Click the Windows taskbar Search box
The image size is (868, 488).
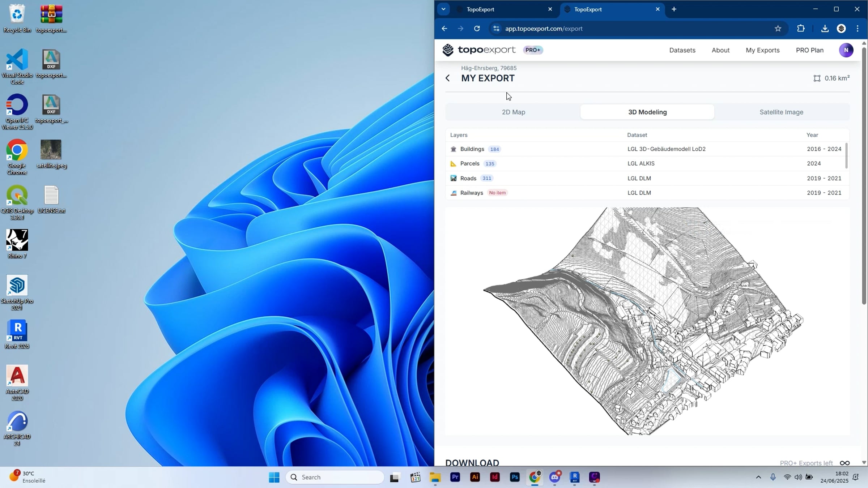[x=335, y=477]
